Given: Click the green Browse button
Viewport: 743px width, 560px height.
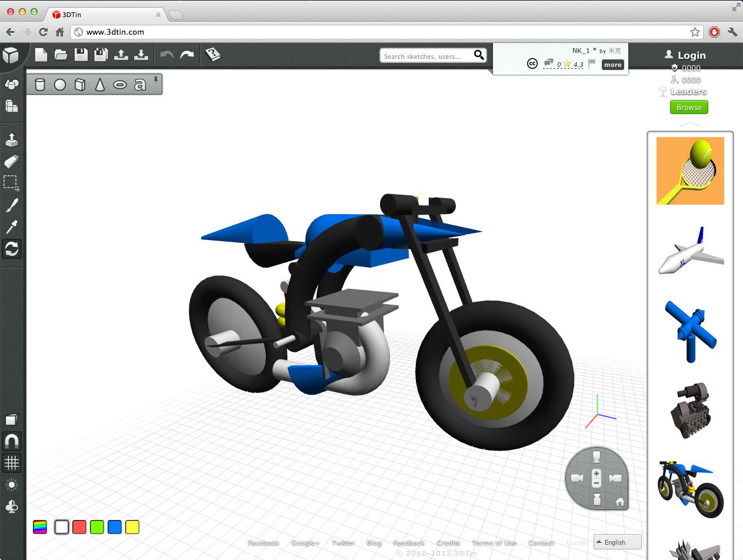Looking at the screenshot, I should pyautogui.click(x=689, y=107).
